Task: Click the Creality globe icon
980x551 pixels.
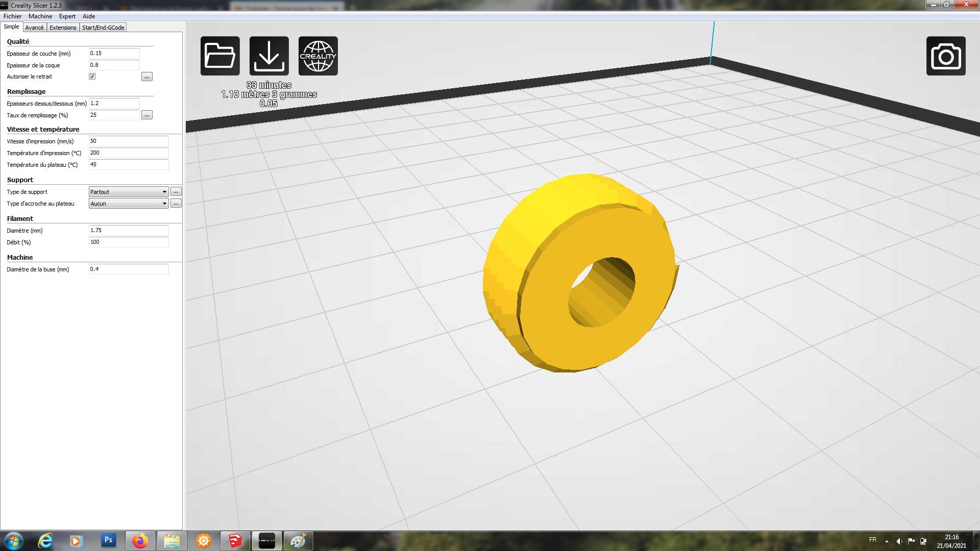Action: [318, 56]
